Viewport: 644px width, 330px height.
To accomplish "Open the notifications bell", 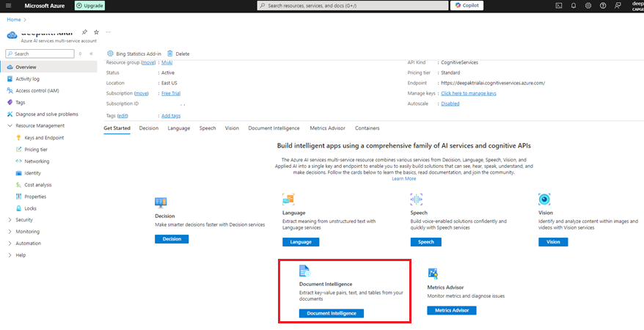I will point(574,6).
